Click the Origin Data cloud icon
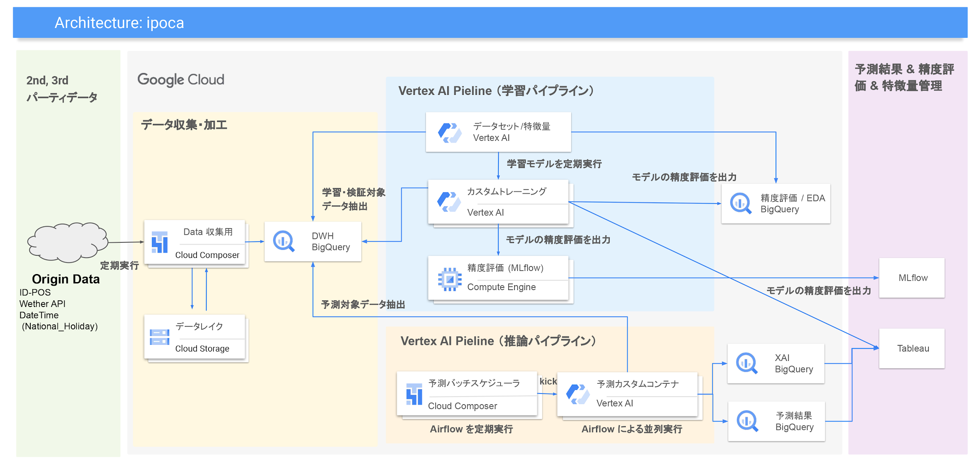Image resolution: width=980 pixels, height=467 pixels. [68, 242]
